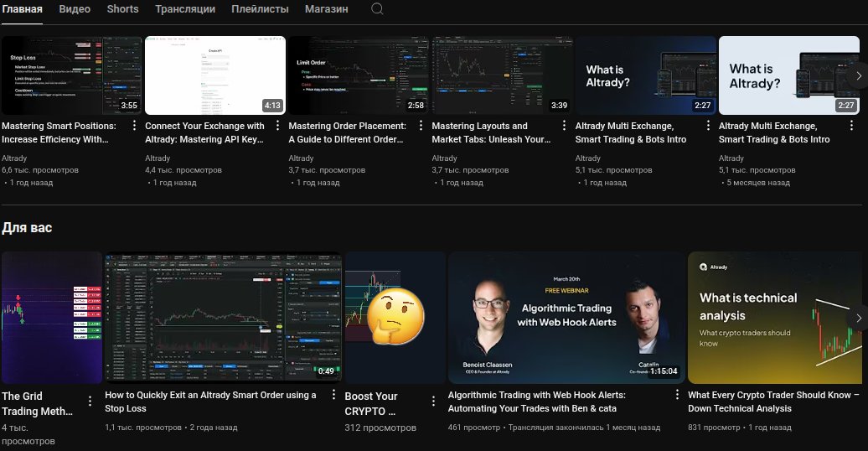868x451 pixels.
Task: Switch to the Трансляции tab
Action: coord(185,9)
